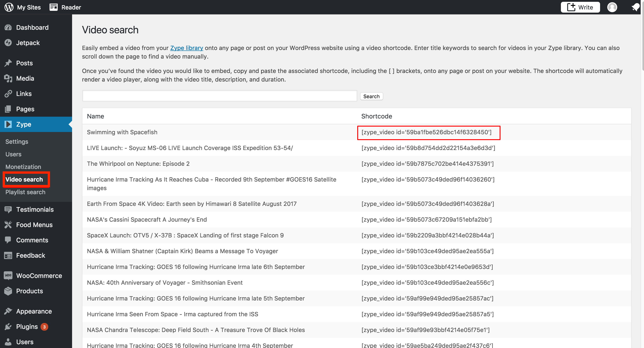
Task: Select Video search submenu item
Action: click(24, 180)
